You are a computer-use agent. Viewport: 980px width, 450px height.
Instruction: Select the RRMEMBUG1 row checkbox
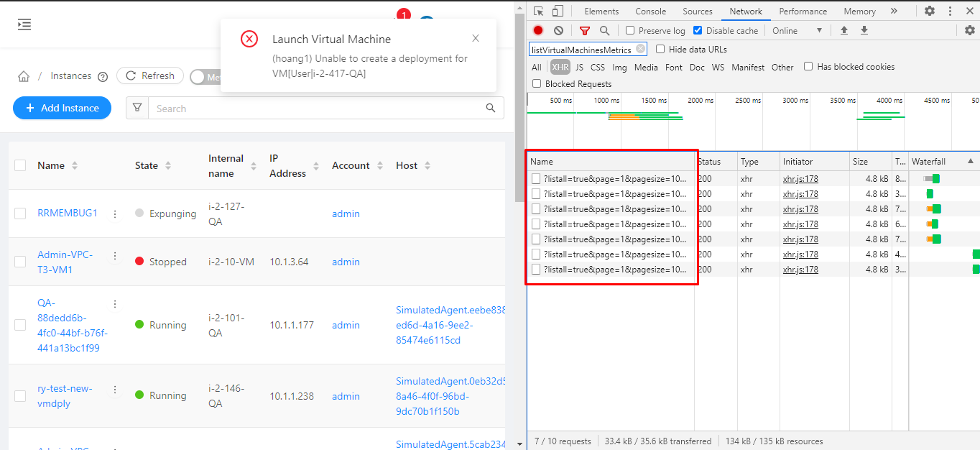coord(20,213)
